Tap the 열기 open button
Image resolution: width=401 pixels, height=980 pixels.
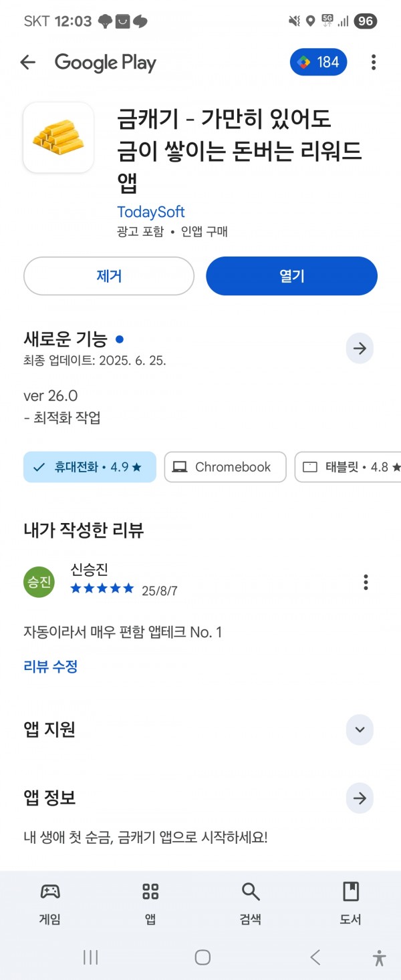pos(292,276)
